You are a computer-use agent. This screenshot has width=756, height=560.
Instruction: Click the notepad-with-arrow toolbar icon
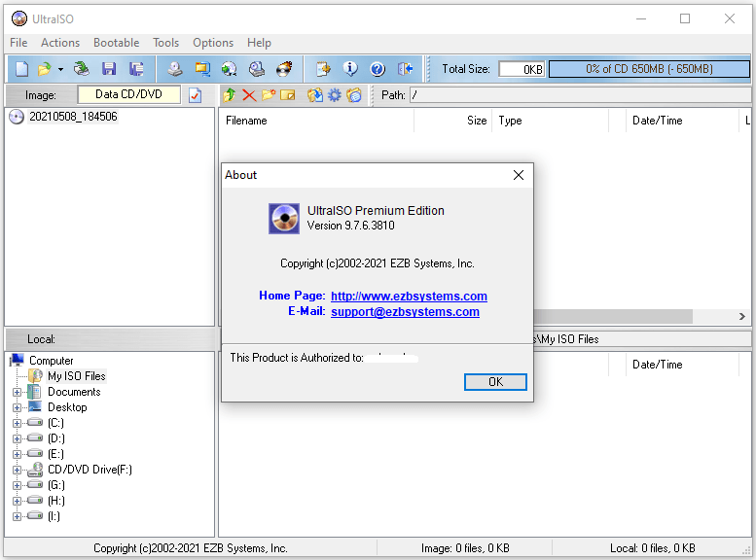coord(323,69)
